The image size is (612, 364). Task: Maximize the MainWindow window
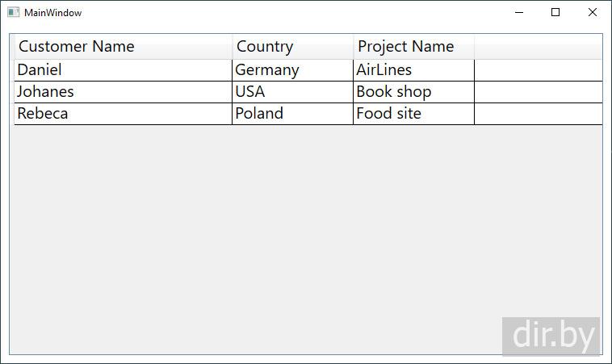555,13
